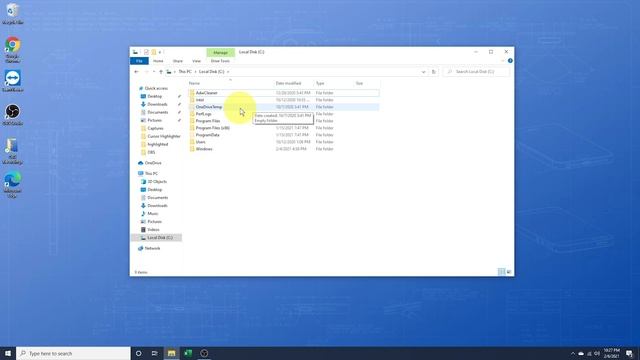Open 3D Objects under This PC
640x360 pixels.
click(x=157, y=182)
